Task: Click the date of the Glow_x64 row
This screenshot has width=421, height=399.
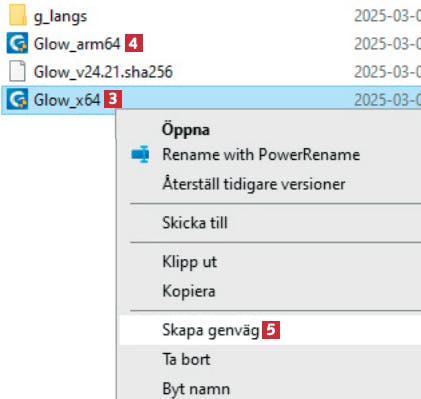Action: click(x=387, y=100)
